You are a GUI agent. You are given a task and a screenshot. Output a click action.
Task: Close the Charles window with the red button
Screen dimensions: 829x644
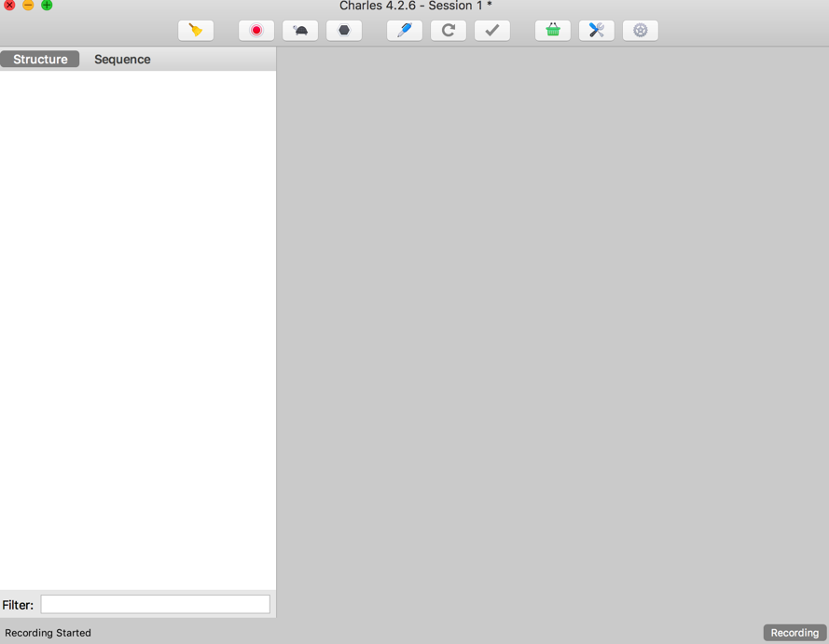point(9,5)
